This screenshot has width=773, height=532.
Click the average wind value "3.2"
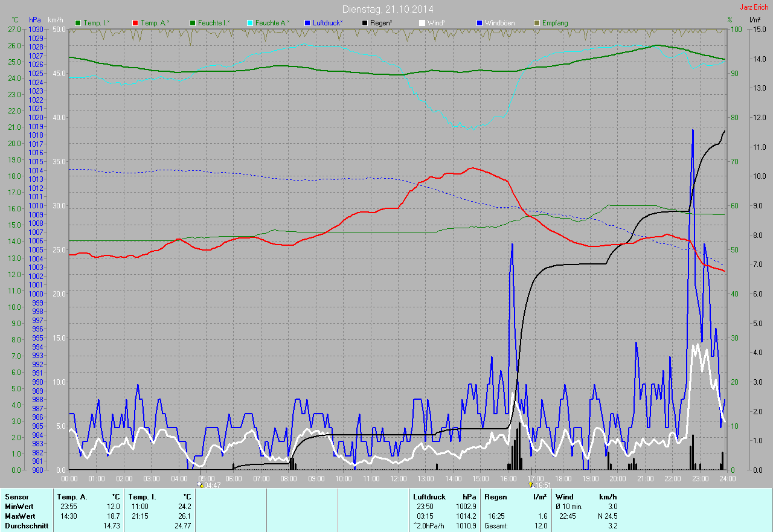point(612,525)
